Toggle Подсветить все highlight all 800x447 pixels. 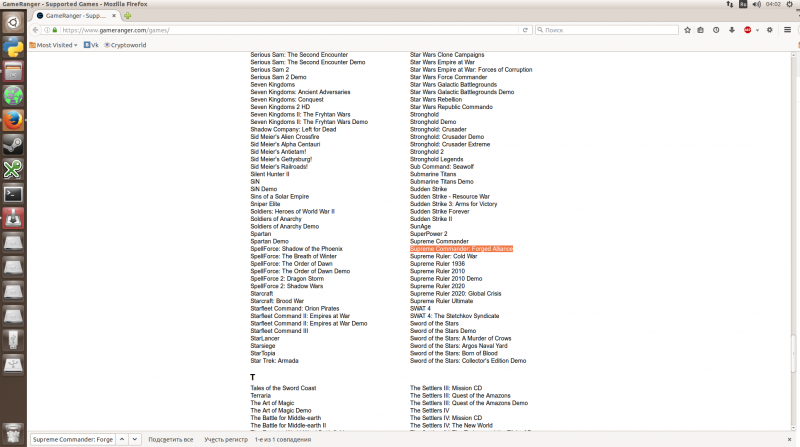(x=170, y=439)
